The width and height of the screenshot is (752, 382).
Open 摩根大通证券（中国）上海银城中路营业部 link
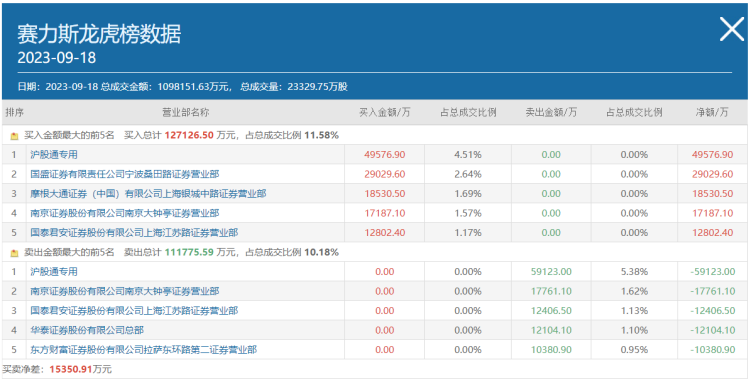point(148,194)
